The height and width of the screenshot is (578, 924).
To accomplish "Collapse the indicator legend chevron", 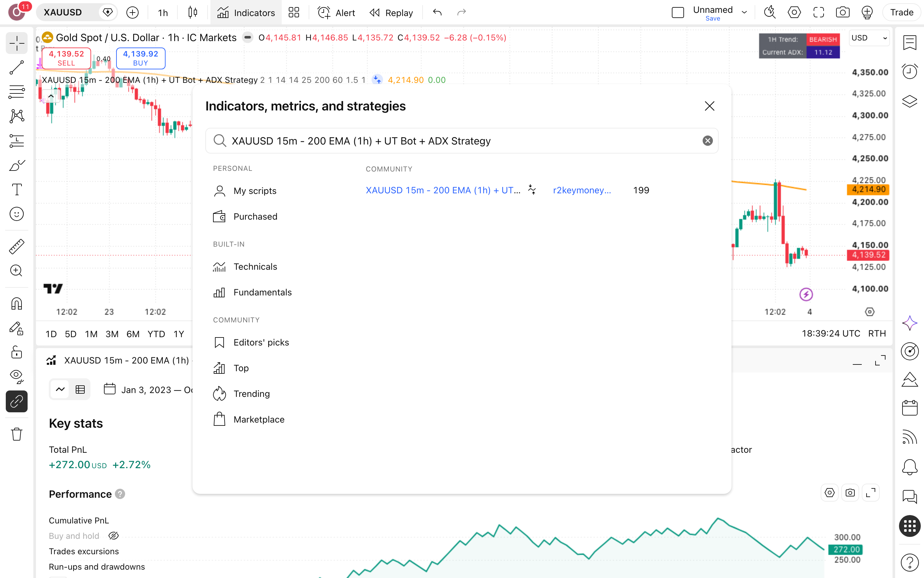I will (51, 96).
